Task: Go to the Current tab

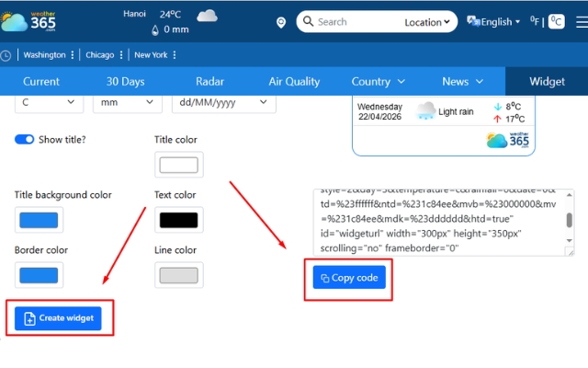Action: (41, 82)
